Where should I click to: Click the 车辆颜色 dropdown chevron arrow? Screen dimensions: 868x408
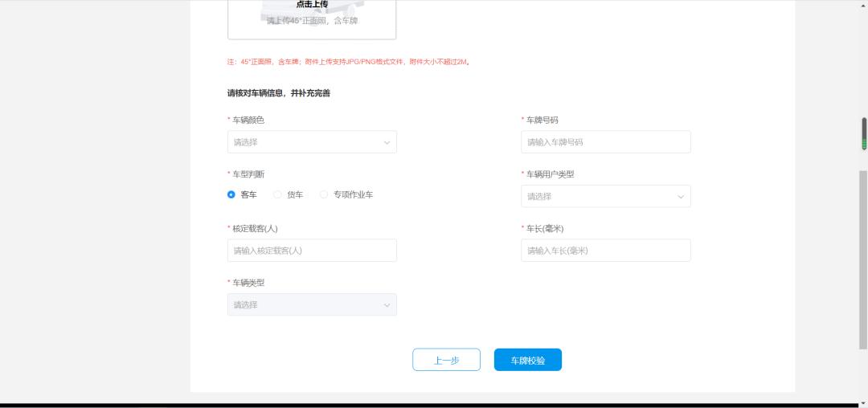coord(387,143)
